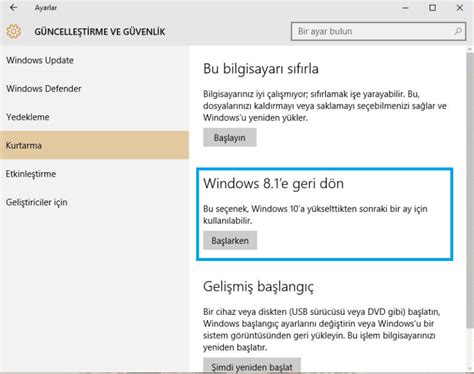Click 'Bu bilgisayarı sıfırla' heading
The height and width of the screenshot is (374, 474).
point(261,69)
